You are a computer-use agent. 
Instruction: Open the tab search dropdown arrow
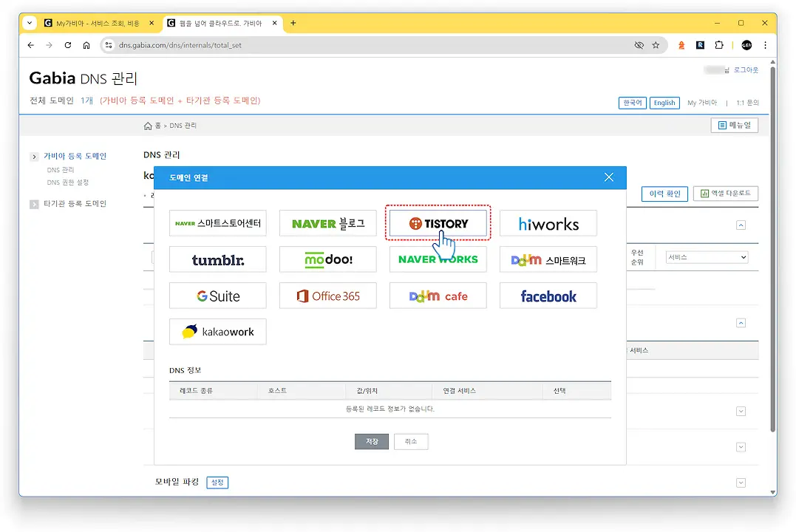(x=30, y=23)
